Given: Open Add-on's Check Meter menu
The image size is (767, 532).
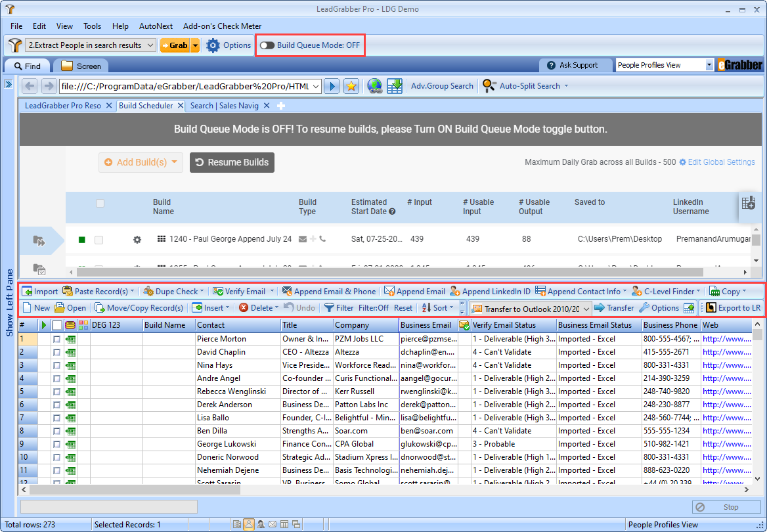Looking at the screenshot, I should pyautogui.click(x=222, y=26).
